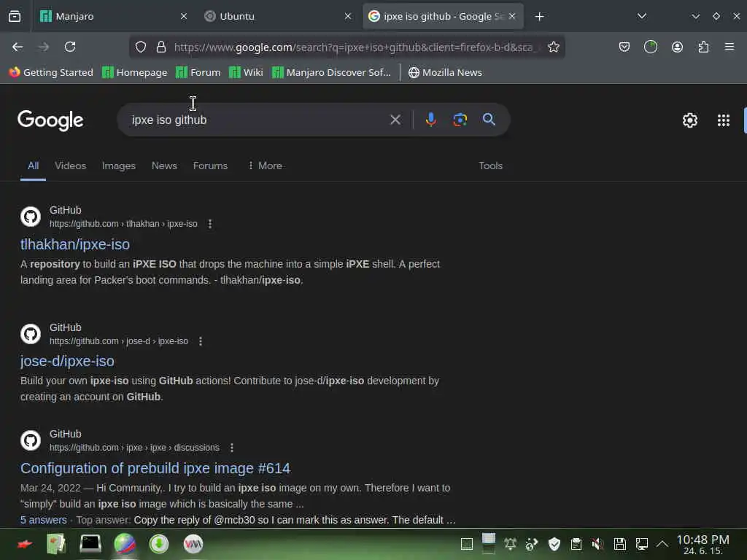Open a new tab with plus
The width and height of the screenshot is (747, 560).
539,17
